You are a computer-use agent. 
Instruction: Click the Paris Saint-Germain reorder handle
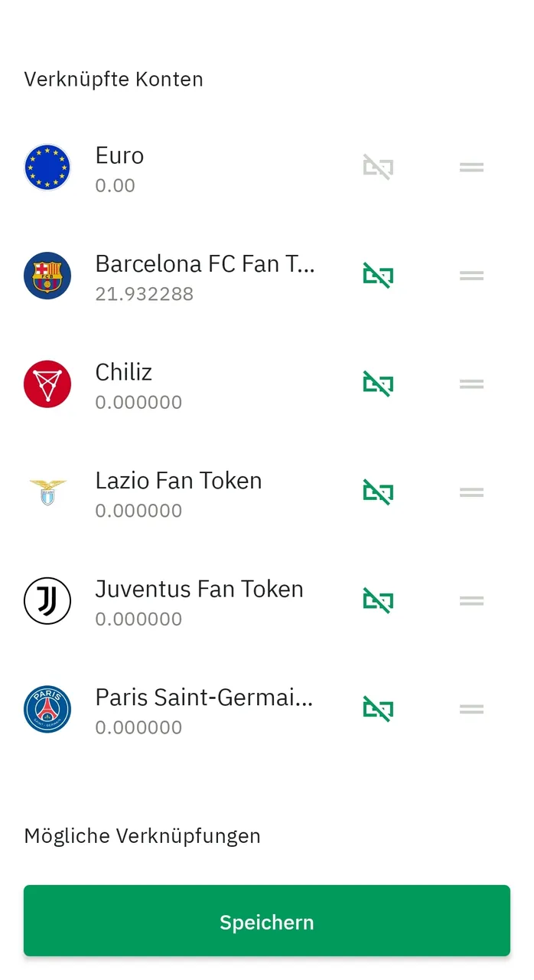click(471, 709)
